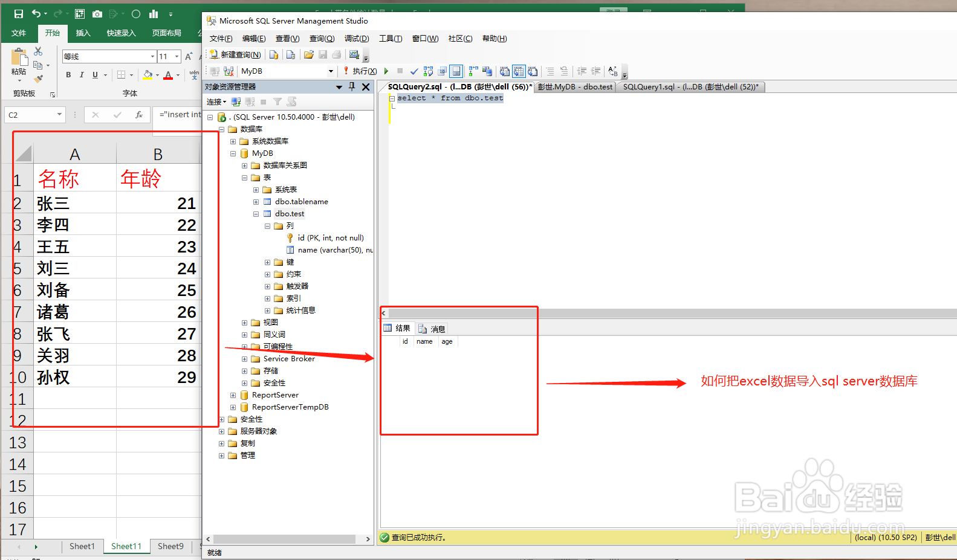Parse the query with the blue checkmark
The width and height of the screenshot is (957, 560).
point(414,71)
